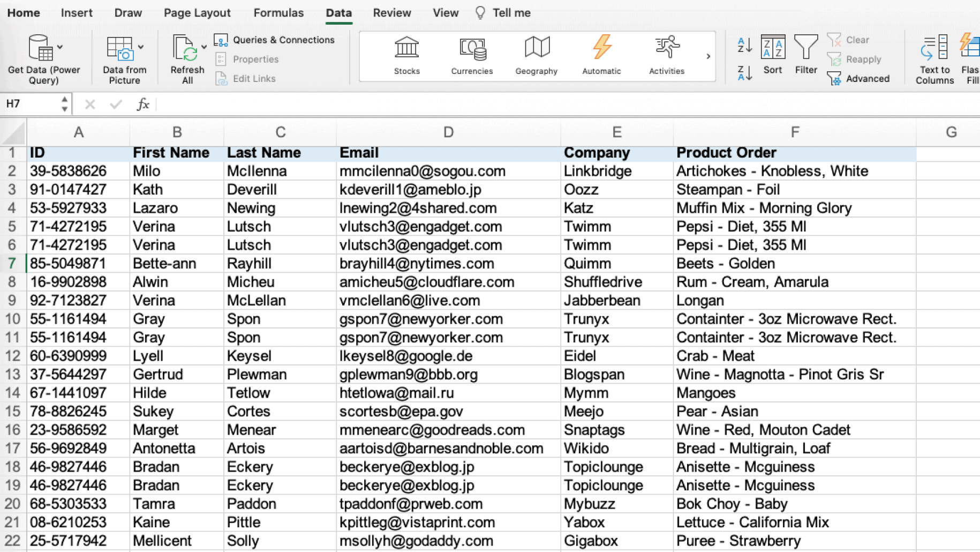Apply a Filter to the table

pyautogui.click(x=806, y=55)
